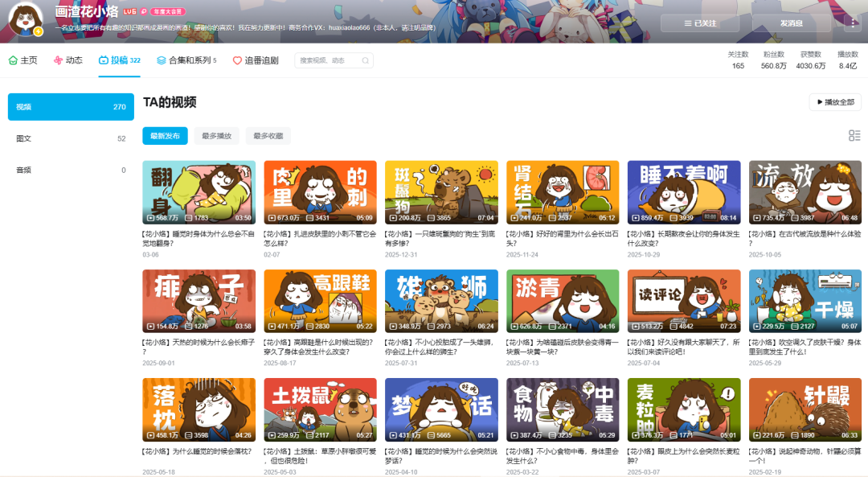The height and width of the screenshot is (477, 868).
Task: Click the search magnifier icon
Action: point(365,60)
